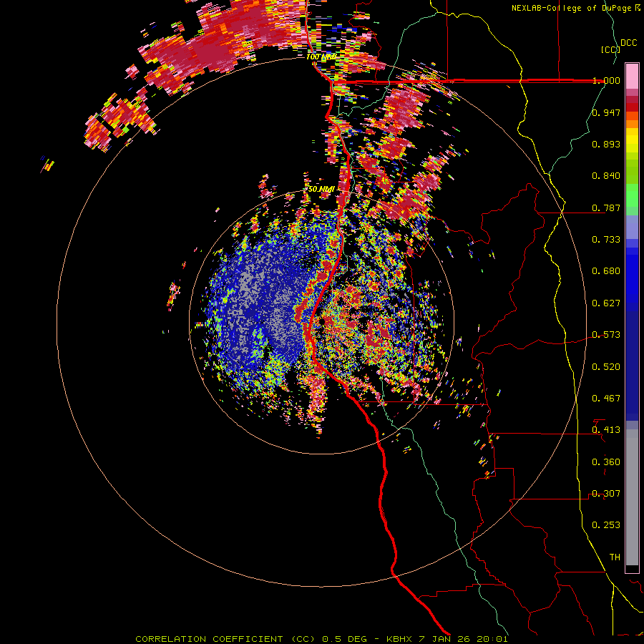This screenshot has height=644, width=644.
Task: Click the 0.360 legend value
Action: tap(606, 462)
